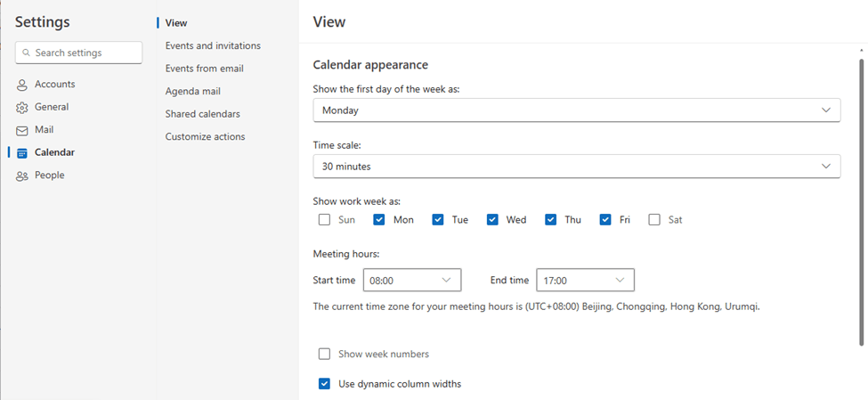Click the time zone information text
This screenshot has width=868, height=400.
click(537, 306)
